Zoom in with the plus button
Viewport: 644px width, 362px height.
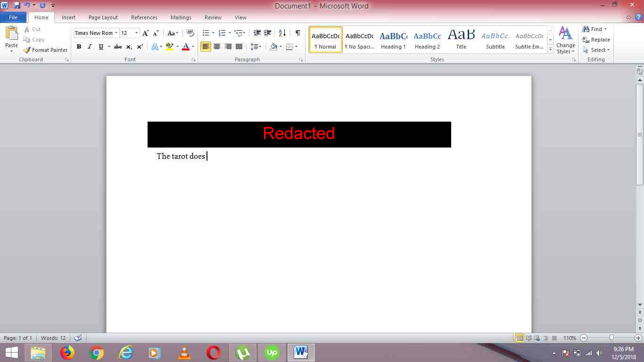tap(638, 338)
